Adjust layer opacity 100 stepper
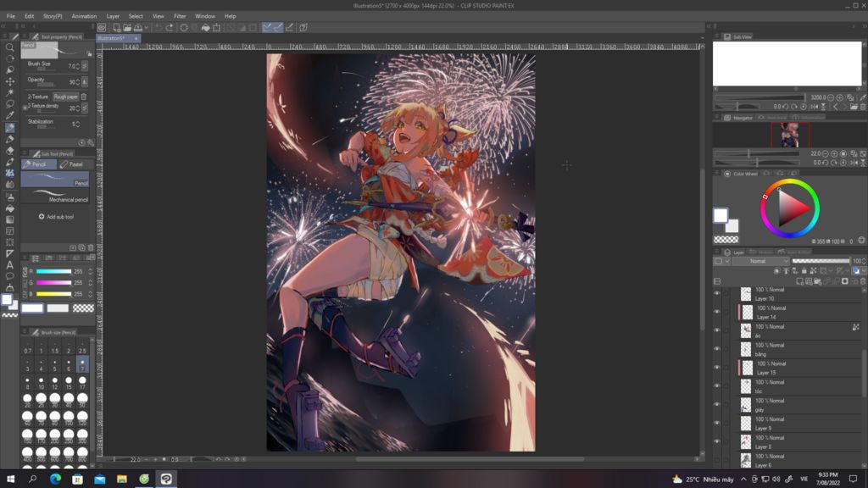This screenshot has height=488, width=868. click(x=864, y=261)
